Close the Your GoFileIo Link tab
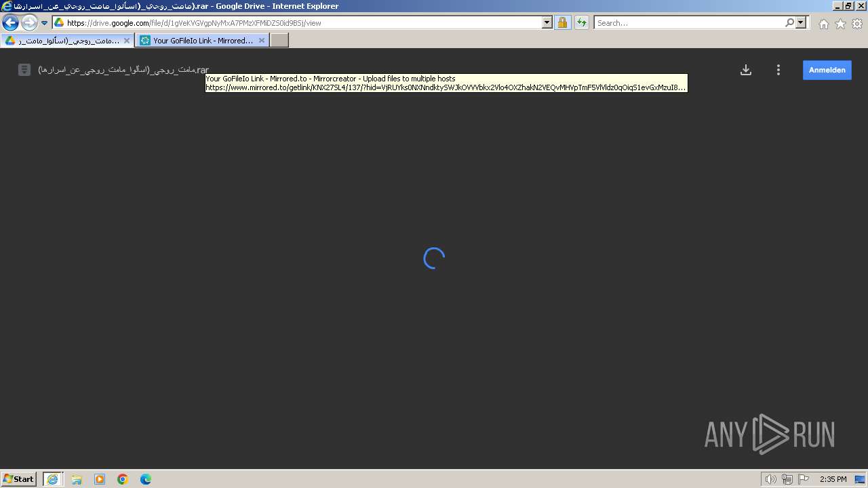Screen dimensions: 868x488 click(x=262, y=41)
